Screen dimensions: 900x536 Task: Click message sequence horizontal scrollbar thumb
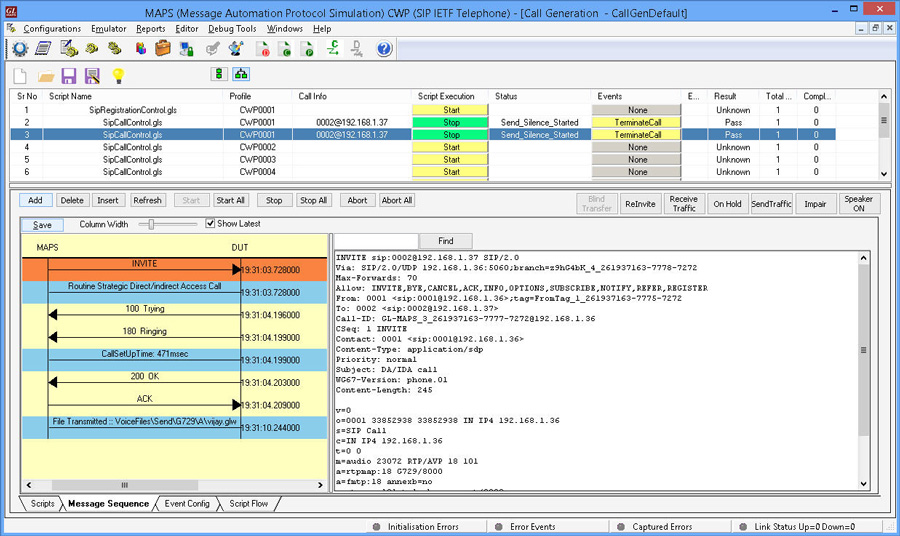(125, 485)
